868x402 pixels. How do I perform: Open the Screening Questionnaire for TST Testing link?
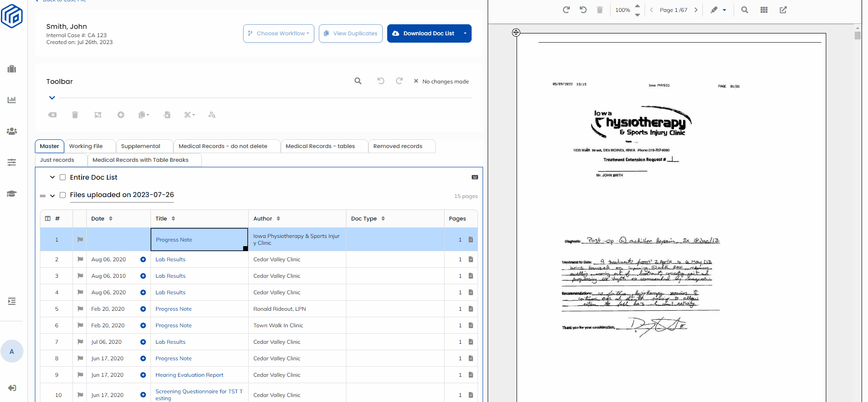(x=199, y=395)
